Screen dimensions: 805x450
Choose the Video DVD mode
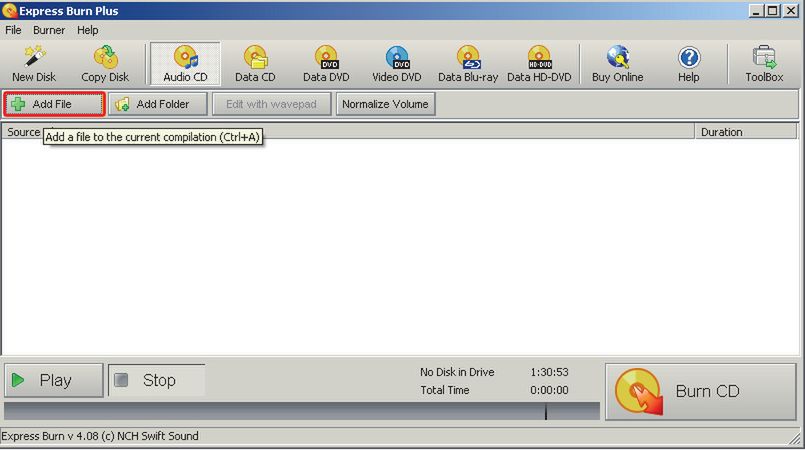coord(396,64)
